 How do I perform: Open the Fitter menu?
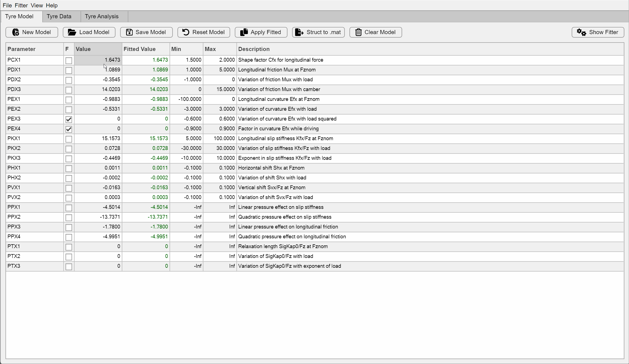click(21, 5)
